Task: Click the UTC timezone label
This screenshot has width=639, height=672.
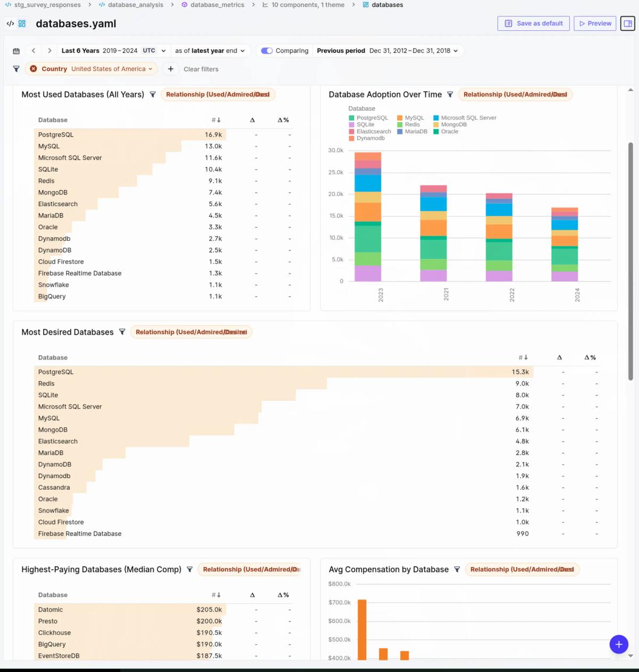Action: [149, 51]
